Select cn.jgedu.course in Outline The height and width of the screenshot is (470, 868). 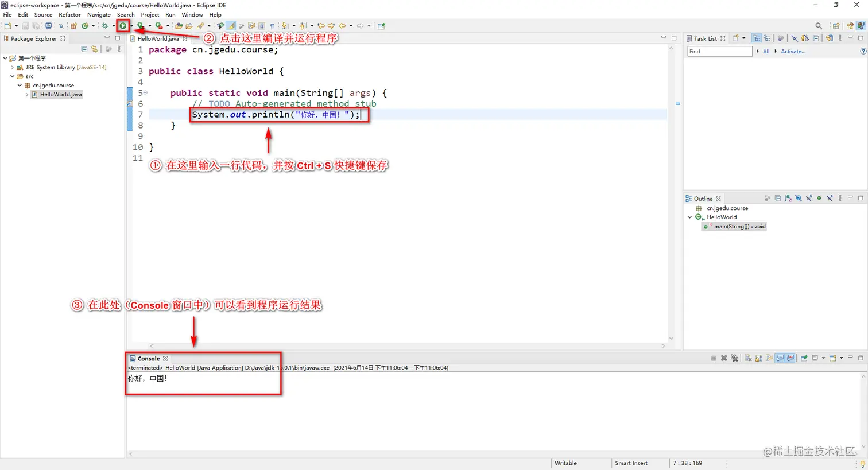pyautogui.click(x=727, y=208)
